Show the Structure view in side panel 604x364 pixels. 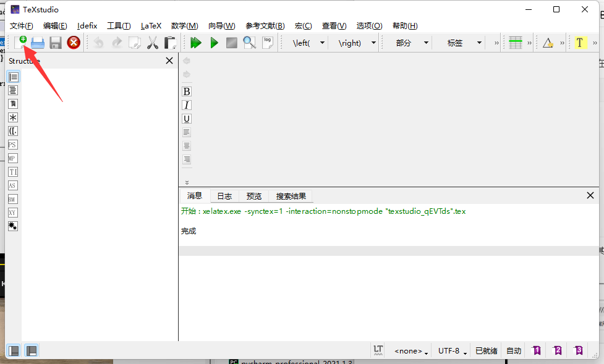tap(13, 77)
